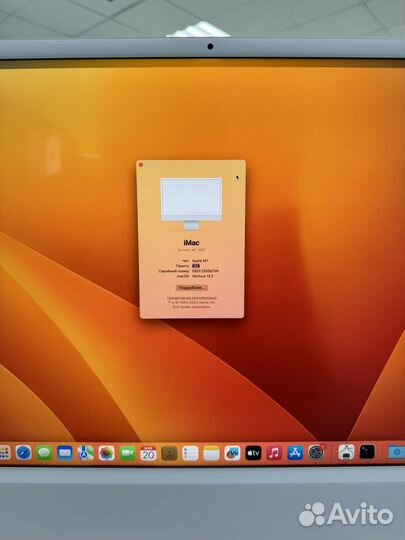Open the Photos app in the Dock

[x=106, y=453]
